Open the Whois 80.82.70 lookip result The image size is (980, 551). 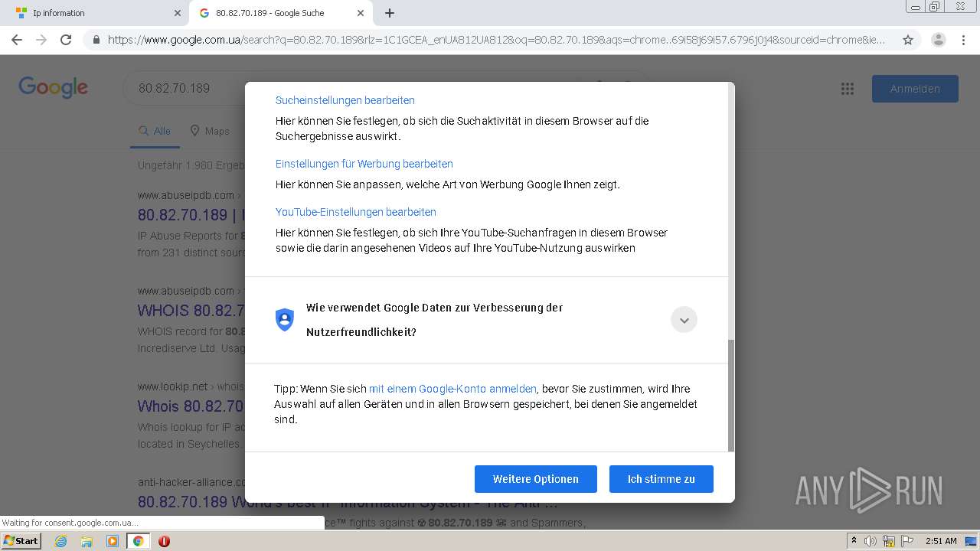191,406
